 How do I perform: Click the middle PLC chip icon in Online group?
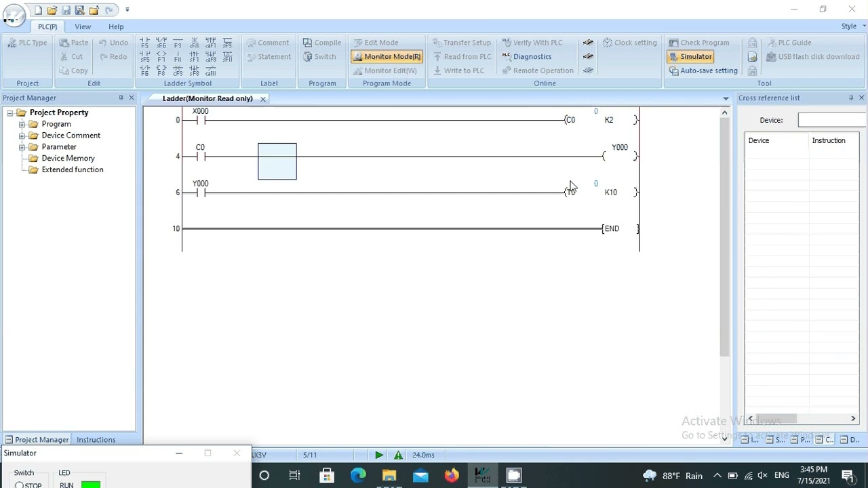click(588, 57)
